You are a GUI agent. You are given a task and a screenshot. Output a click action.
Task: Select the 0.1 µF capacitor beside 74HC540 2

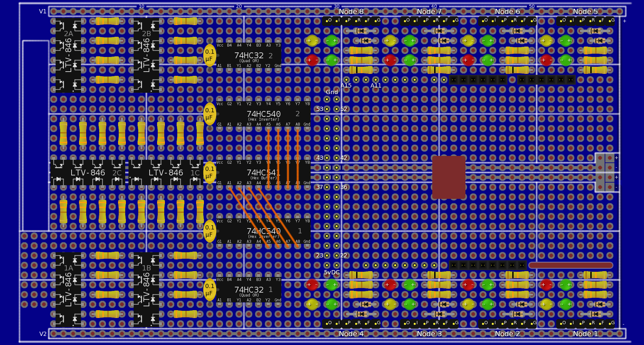coord(209,114)
